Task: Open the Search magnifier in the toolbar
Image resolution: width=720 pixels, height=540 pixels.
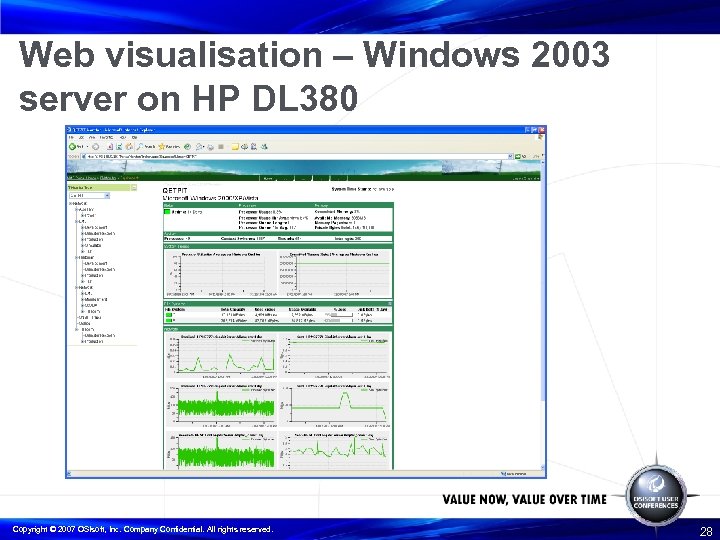Action: (140, 147)
